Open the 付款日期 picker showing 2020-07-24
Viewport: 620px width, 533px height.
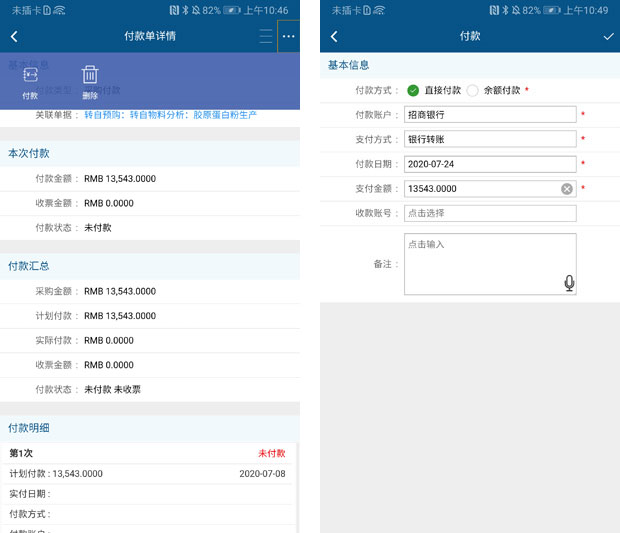click(x=489, y=164)
